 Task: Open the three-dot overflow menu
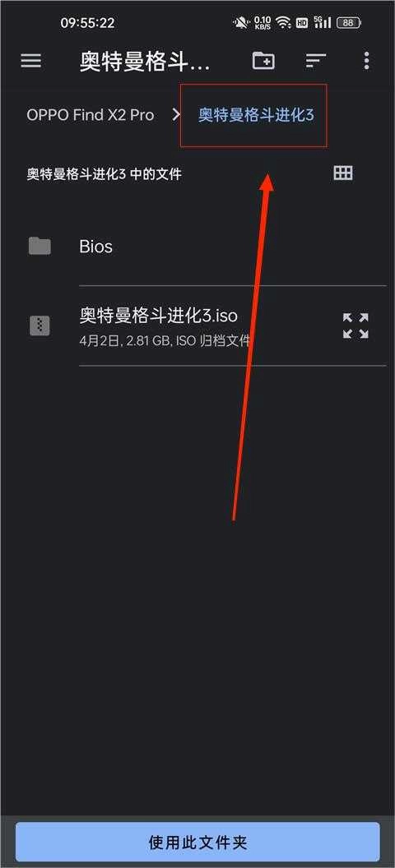coord(366,60)
